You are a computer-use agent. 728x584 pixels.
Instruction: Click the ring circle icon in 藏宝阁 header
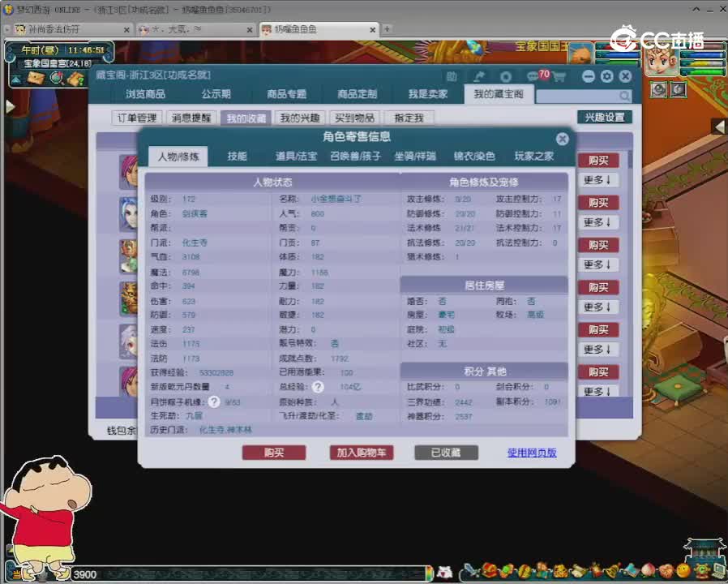click(506, 77)
